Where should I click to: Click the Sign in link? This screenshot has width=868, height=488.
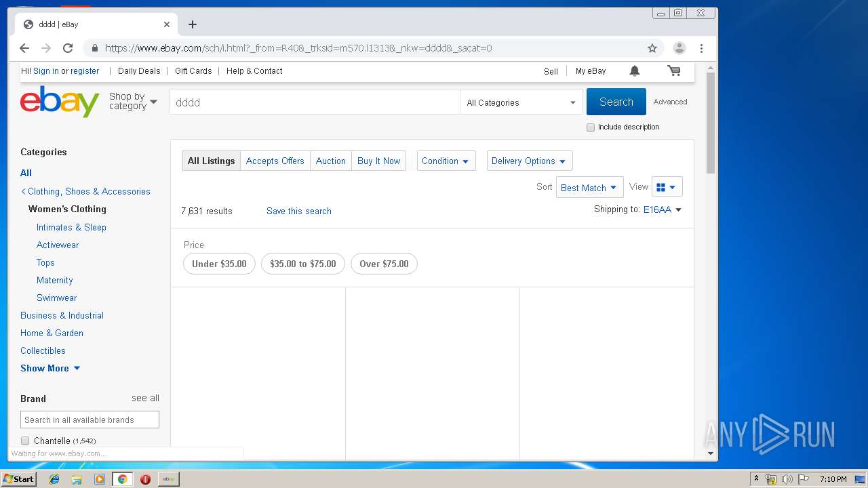tap(46, 70)
